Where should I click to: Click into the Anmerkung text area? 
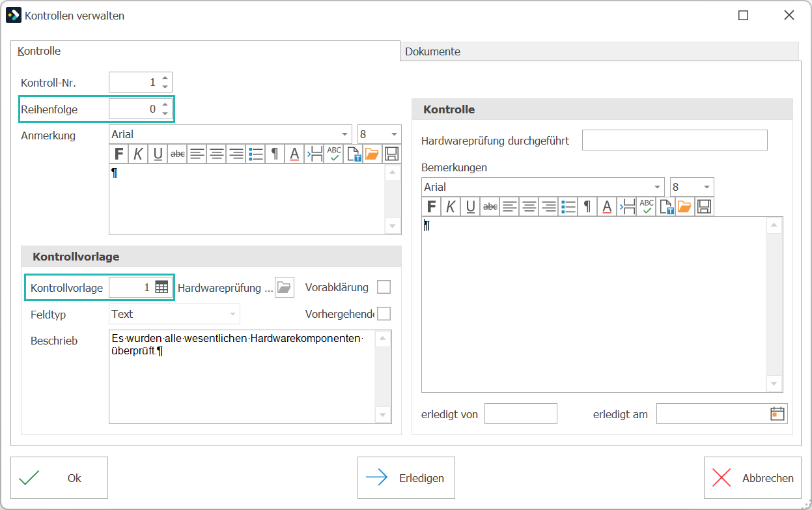[x=247, y=199]
